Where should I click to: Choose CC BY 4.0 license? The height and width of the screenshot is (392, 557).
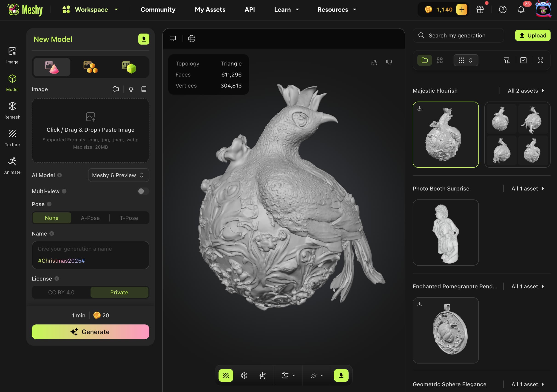(61, 292)
